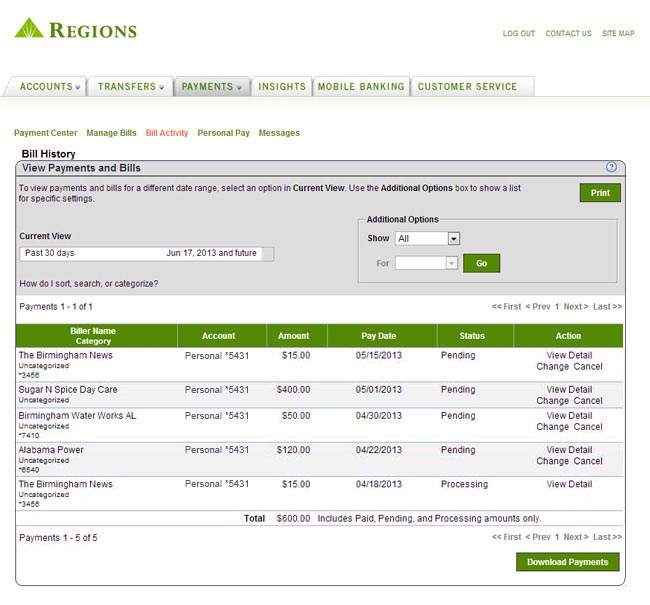
Task: Cancel the Birmingham Water Works payment
Action: [588, 427]
